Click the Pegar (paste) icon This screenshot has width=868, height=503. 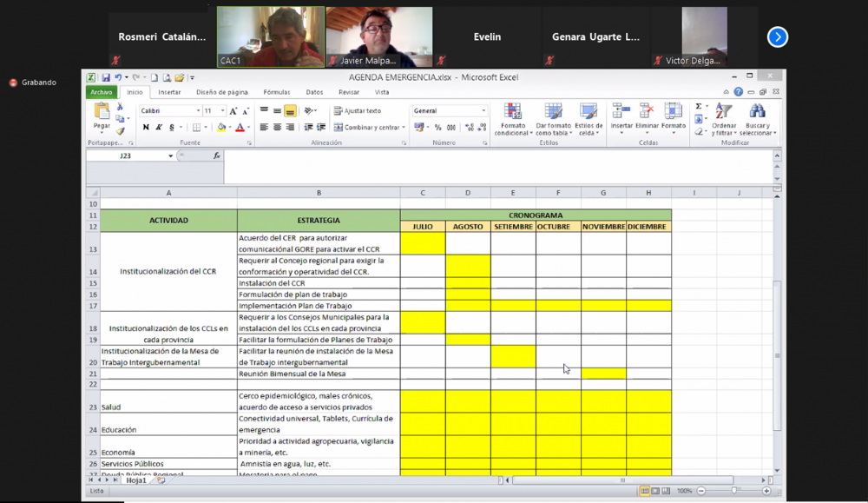click(102, 112)
